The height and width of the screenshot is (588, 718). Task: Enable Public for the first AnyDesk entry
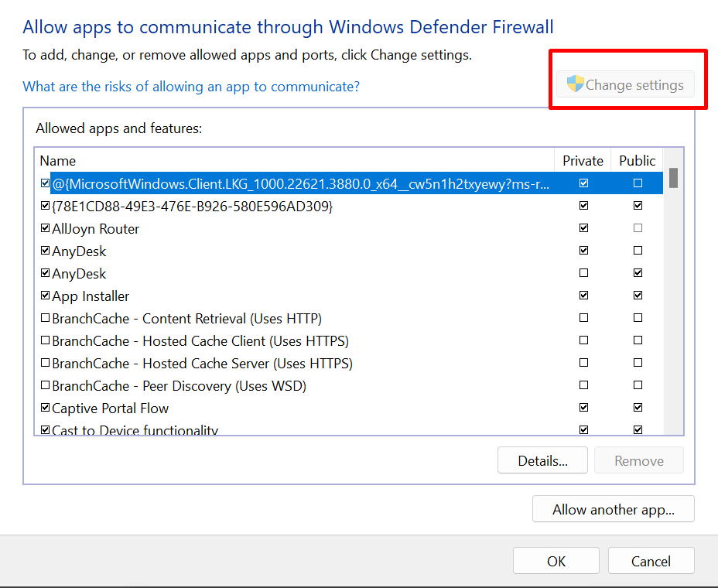point(638,251)
